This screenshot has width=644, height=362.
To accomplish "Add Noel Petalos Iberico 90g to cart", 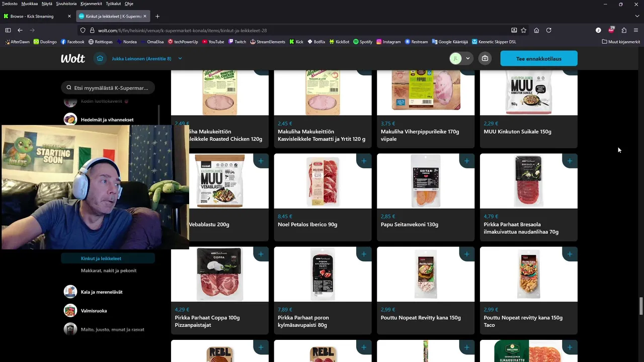I will pyautogui.click(x=364, y=161).
